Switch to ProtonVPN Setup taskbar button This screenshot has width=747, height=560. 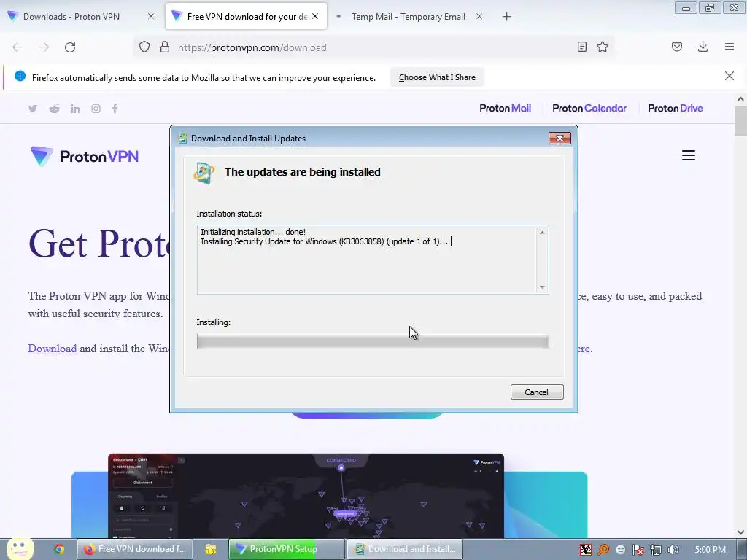286,549
